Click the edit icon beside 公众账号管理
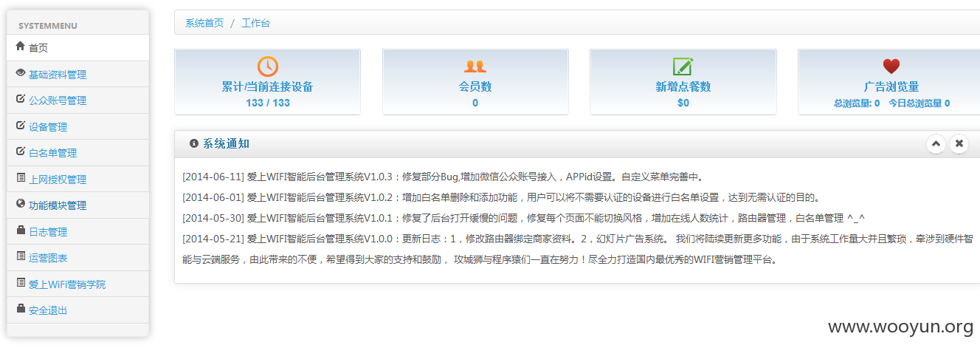The image size is (980, 348). point(21,99)
